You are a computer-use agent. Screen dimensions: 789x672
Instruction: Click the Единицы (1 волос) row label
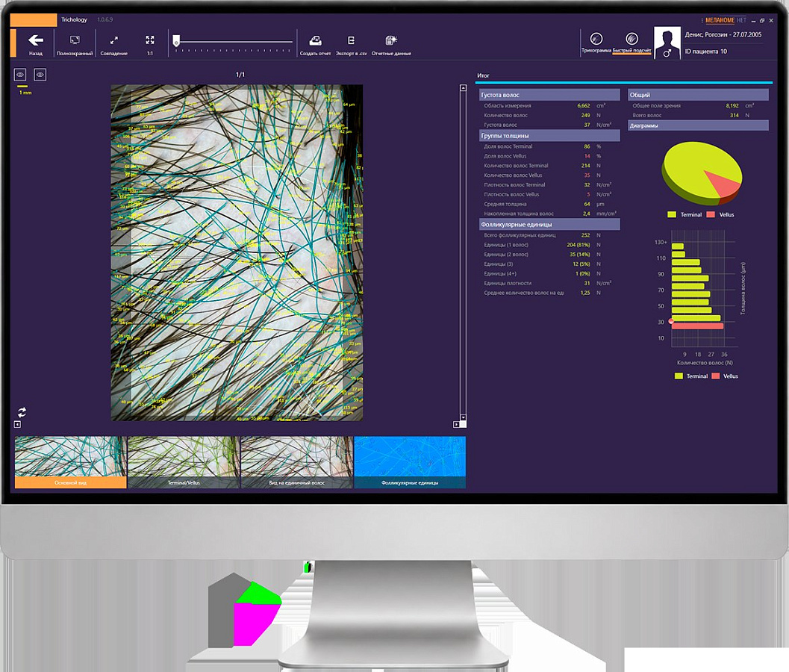506,245
